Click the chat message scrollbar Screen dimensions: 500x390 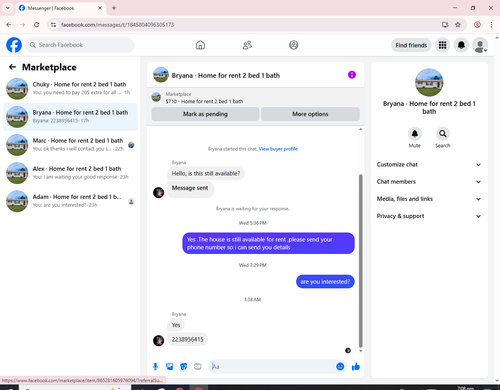coord(360,261)
